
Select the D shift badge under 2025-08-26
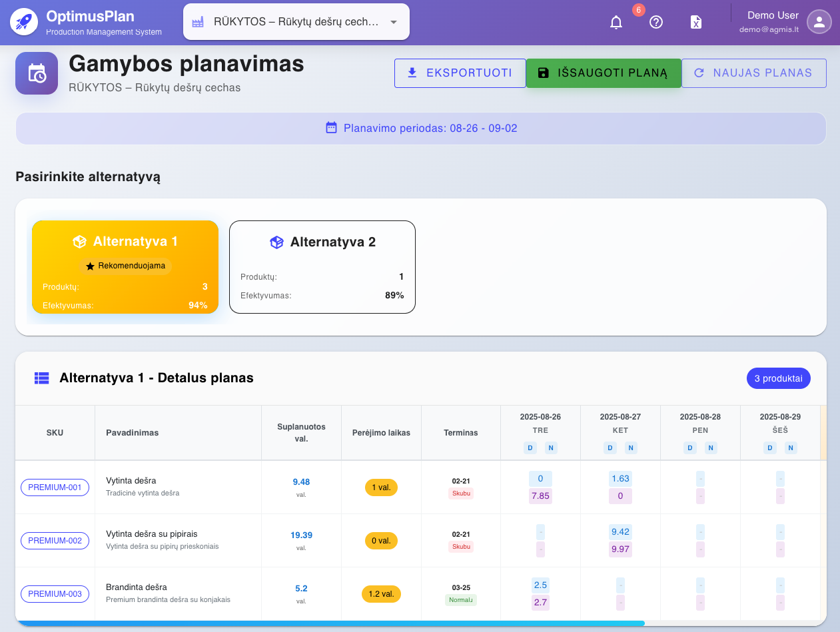[x=530, y=448]
